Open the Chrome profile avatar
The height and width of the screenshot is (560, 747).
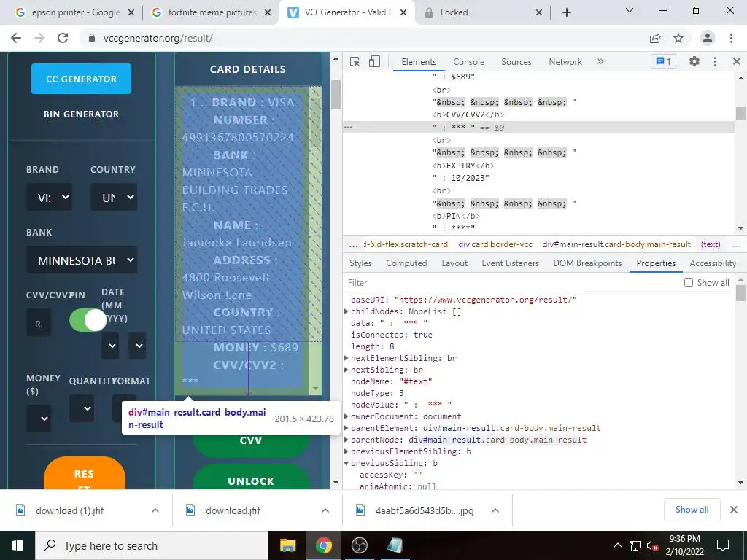[708, 38]
